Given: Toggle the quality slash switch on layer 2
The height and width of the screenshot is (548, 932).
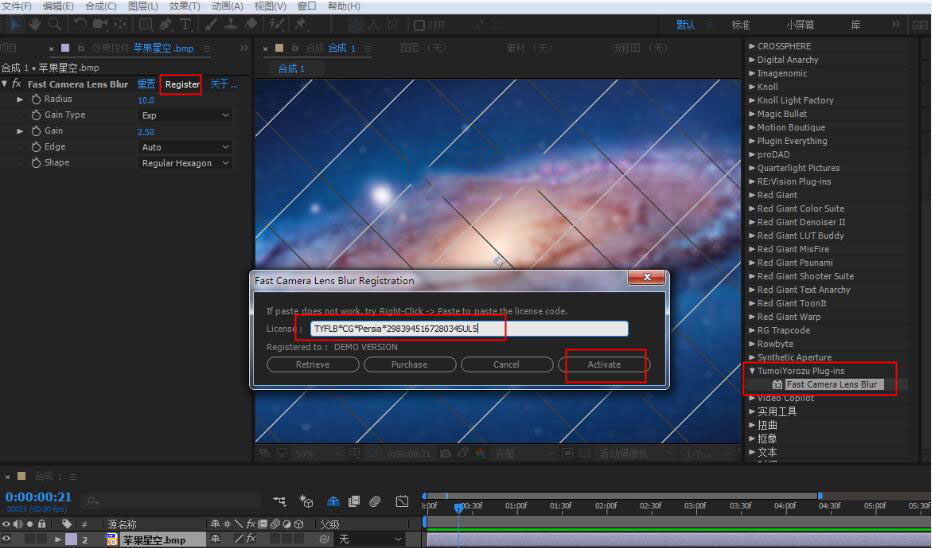Looking at the screenshot, I should click(x=238, y=539).
